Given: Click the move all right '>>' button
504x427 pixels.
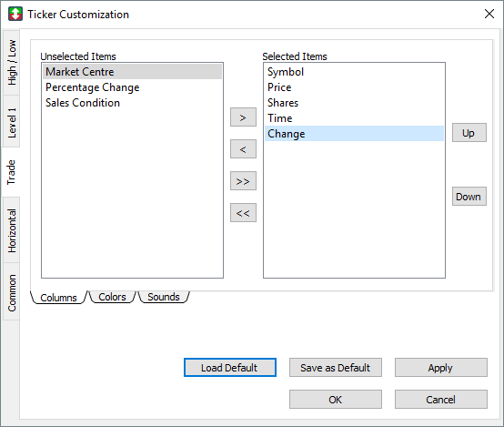Looking at the screenshot, I should pyautogui.click(x=243, y=181).
